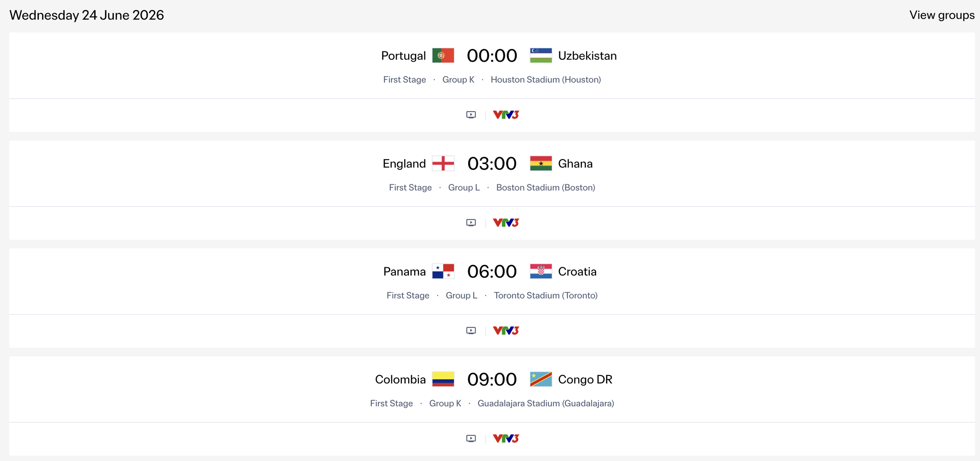
Task: Open Houston Stadium details
Action: 546,80
